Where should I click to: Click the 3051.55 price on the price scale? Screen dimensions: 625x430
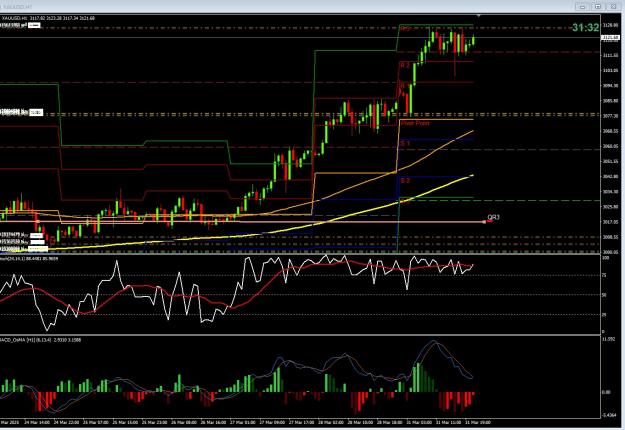pos(611,161)
